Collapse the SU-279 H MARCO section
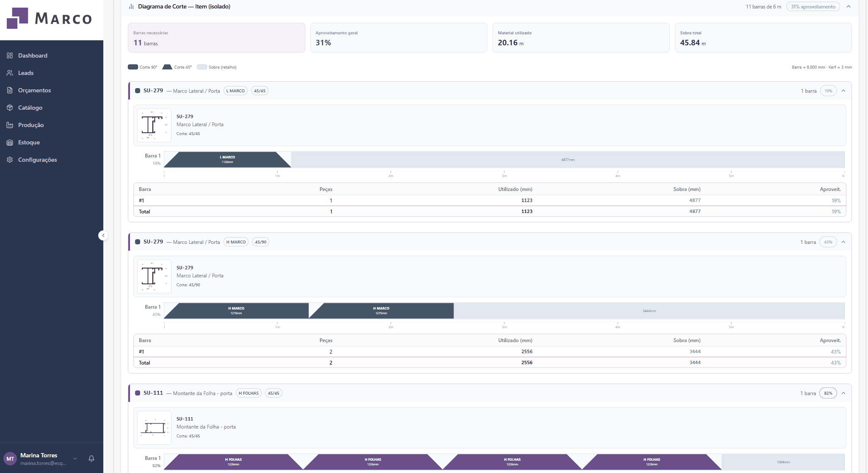 843,242
